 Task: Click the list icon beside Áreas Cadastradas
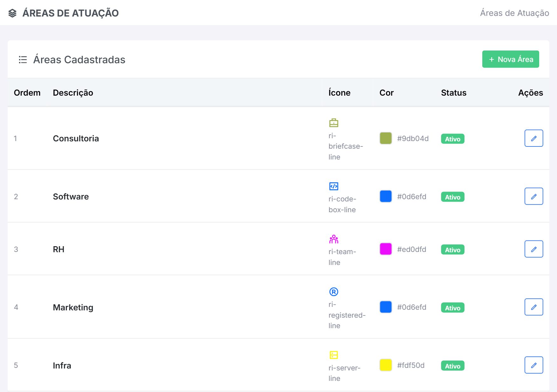(x=23, y=59)
